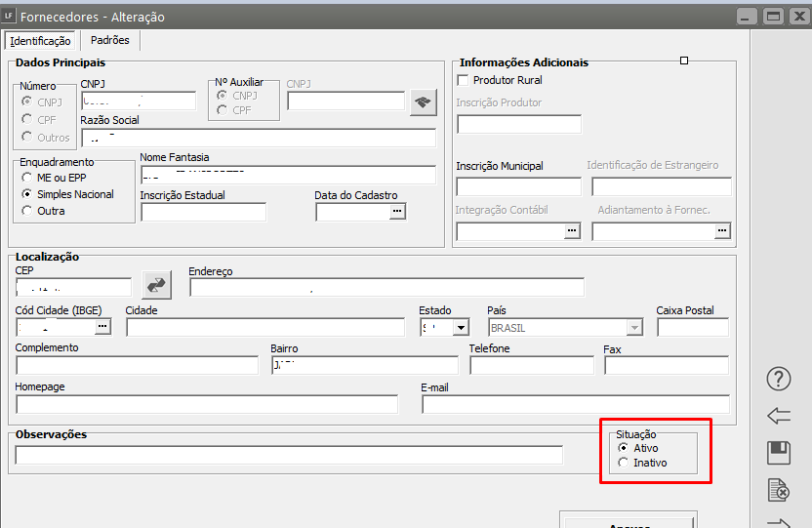The height and width of the screenshot is (528, 812).
Task: Go to previous record with left arrow
Action: [779, 417]
